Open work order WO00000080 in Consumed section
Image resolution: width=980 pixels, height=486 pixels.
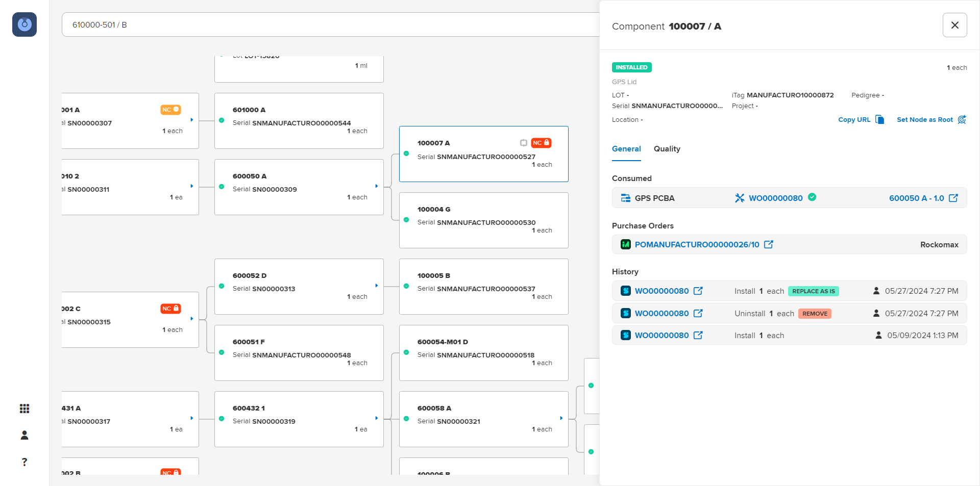coord(775,198)
